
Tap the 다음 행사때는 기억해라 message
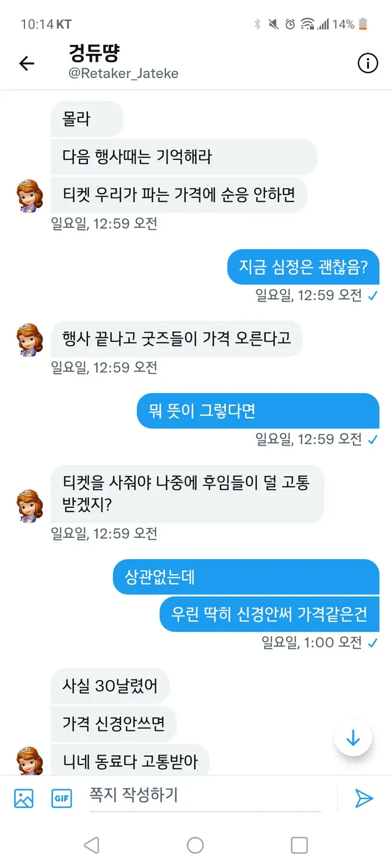click(x=184, y=156)
